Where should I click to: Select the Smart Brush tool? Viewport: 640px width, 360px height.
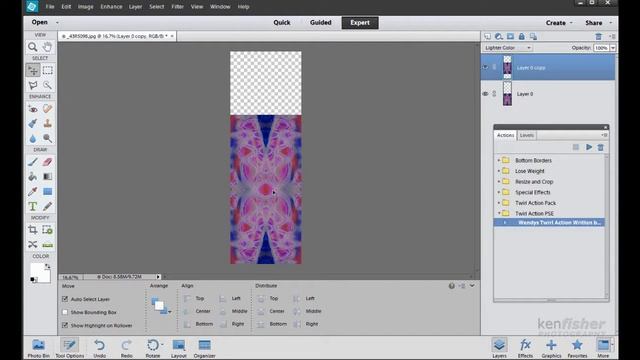pos(33,123)
